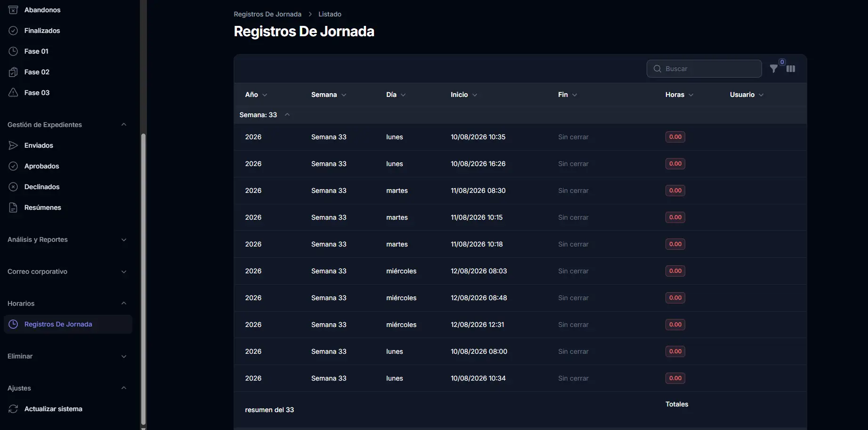Click the sidebar vertical scrollbar
Screen dimensions: 868x430
click(143, 280)
